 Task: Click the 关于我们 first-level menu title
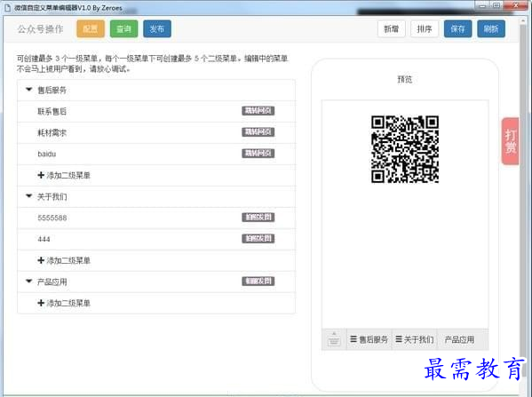[52, 197]
